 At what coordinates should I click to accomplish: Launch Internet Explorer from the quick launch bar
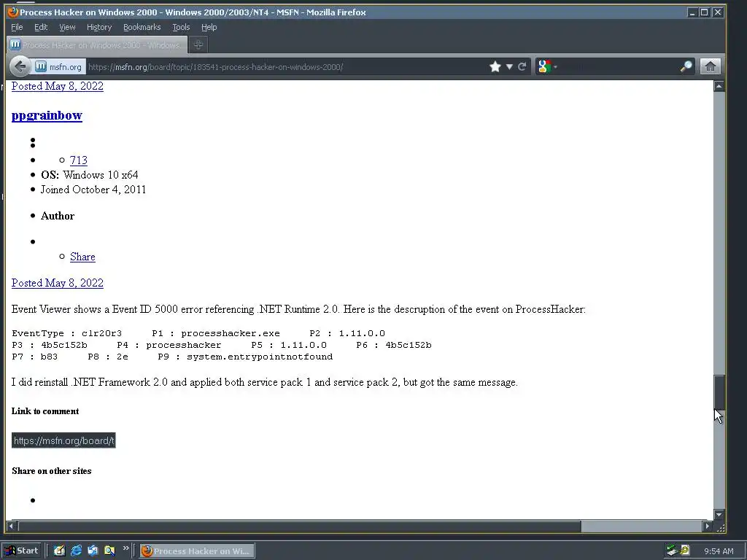pos(76,551)
